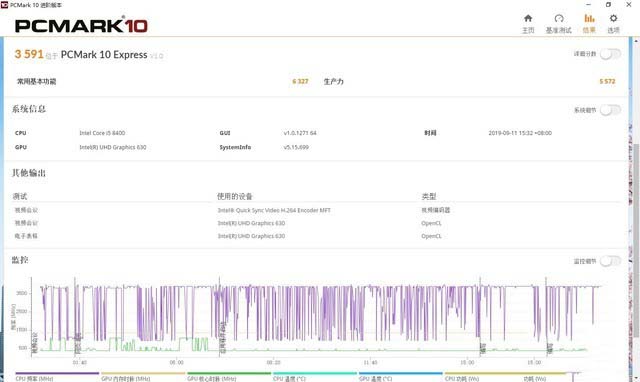Click the 常用基本功能 essentials label
Viewport: 640px width, 382px height.
click(x=36, y=81)
